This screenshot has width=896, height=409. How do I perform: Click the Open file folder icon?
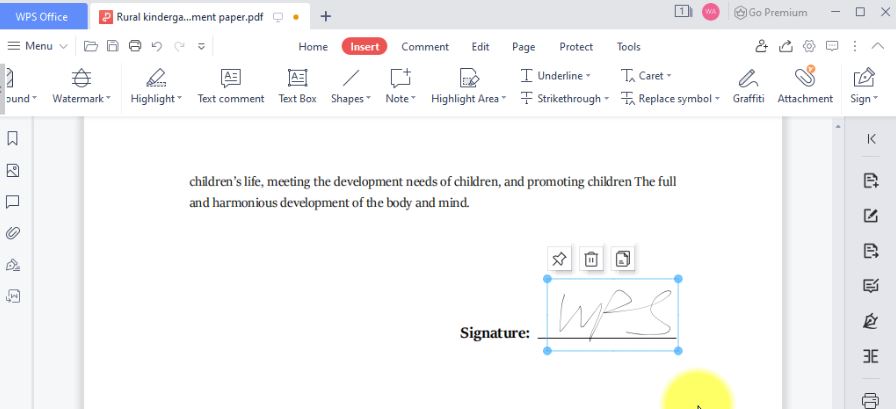point(90,46)
